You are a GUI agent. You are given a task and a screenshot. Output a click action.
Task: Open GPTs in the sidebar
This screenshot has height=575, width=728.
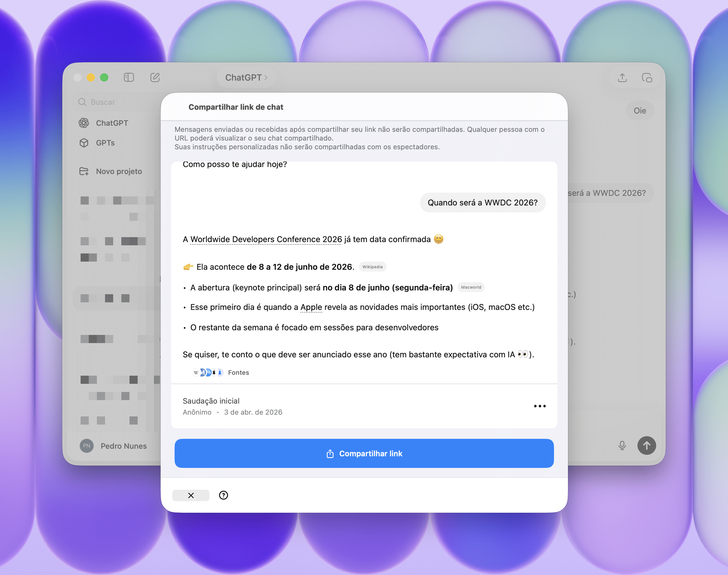(x=105, y=143)
